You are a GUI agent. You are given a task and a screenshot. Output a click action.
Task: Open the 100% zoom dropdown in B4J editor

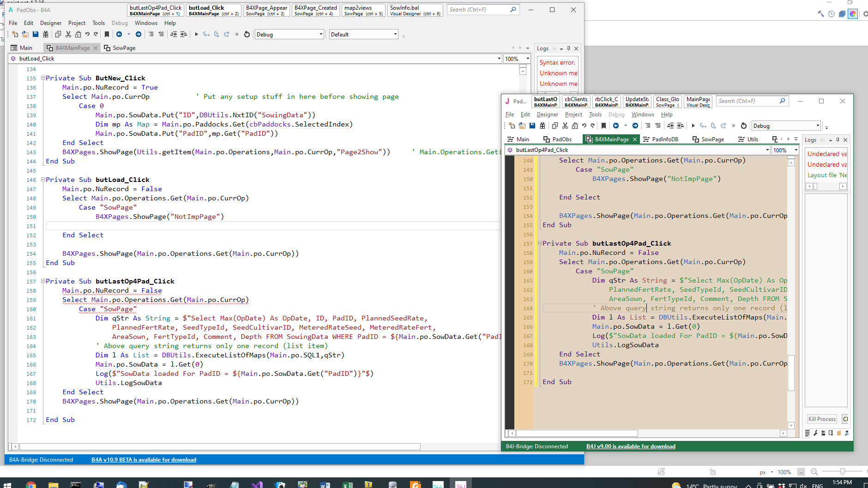796,150
